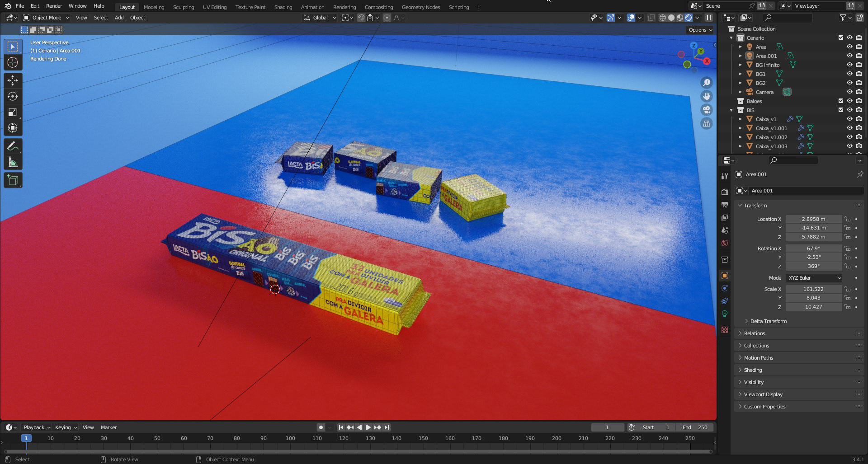Image resolution: width=868 pixels, height=464 pixels.
Task: Switch to the Shading workspace tab
Action: click(x=283, y=7)
